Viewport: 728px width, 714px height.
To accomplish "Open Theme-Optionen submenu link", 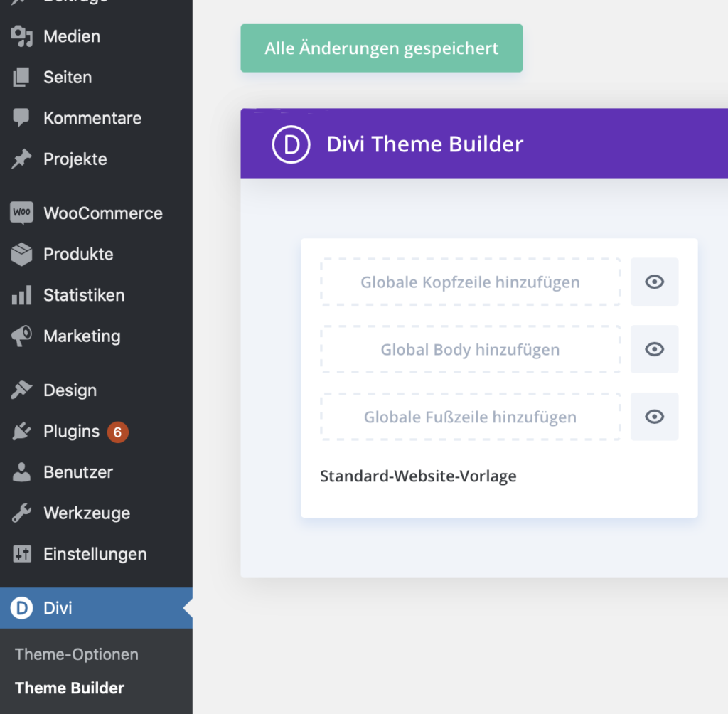I will (77, 654).
